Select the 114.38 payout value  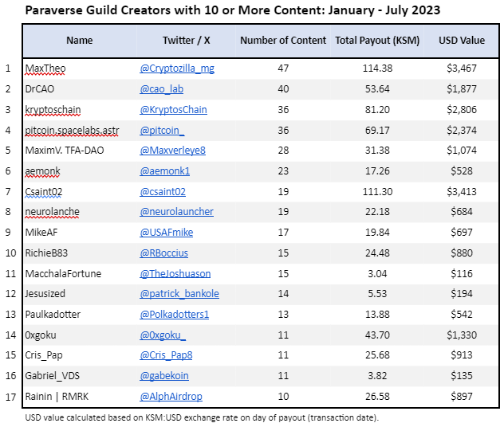377,69
